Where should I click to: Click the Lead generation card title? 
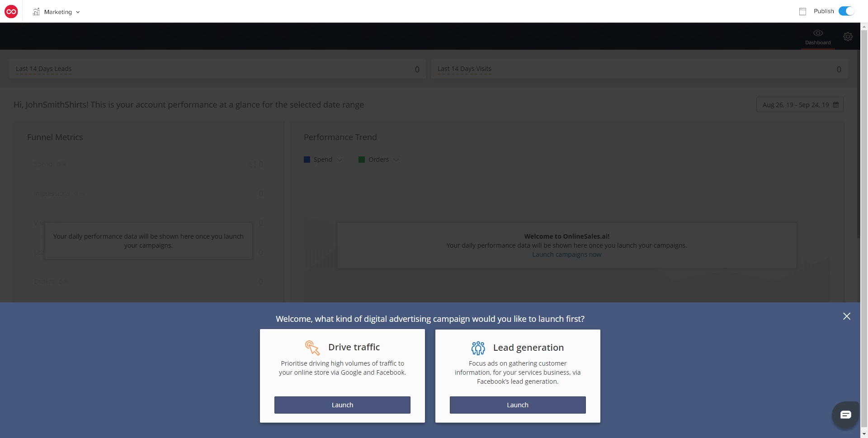coord(528,348)
